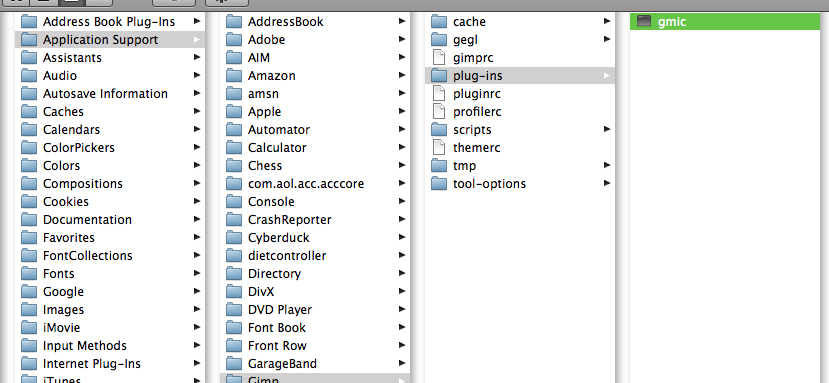Expand the AddressBook folder arrow
This screenshot has height=383, width=829.
(402, 22)
